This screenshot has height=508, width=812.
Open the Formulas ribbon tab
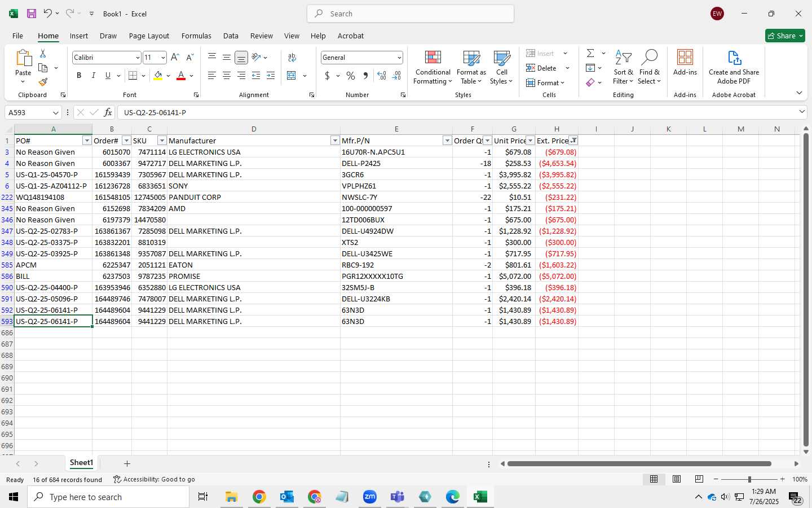(196, 36)
